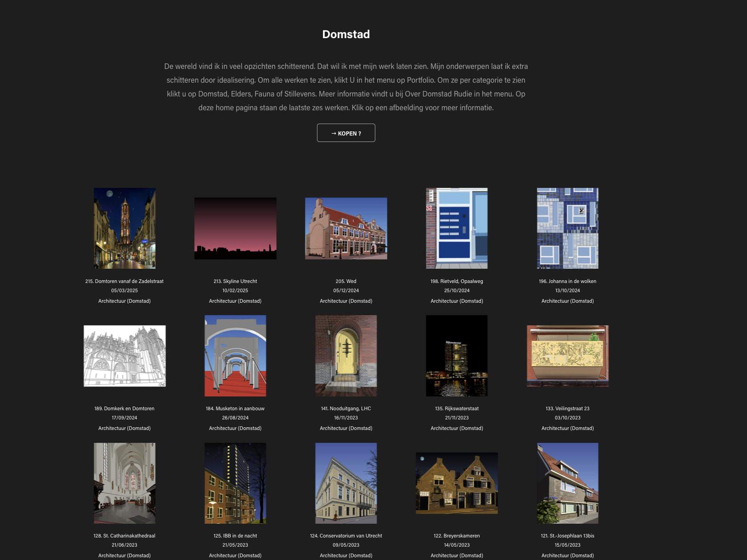This screenshot has height=560, width=747.
Task: Open the Nooduitgang, LHC yellow door image
Action: (x=346, y=356)
